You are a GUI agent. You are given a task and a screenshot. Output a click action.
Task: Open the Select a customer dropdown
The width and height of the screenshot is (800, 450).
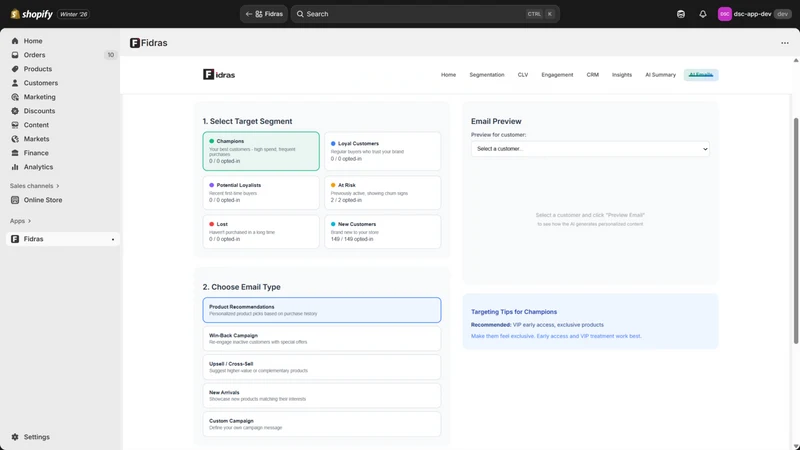tap(590, 149)
